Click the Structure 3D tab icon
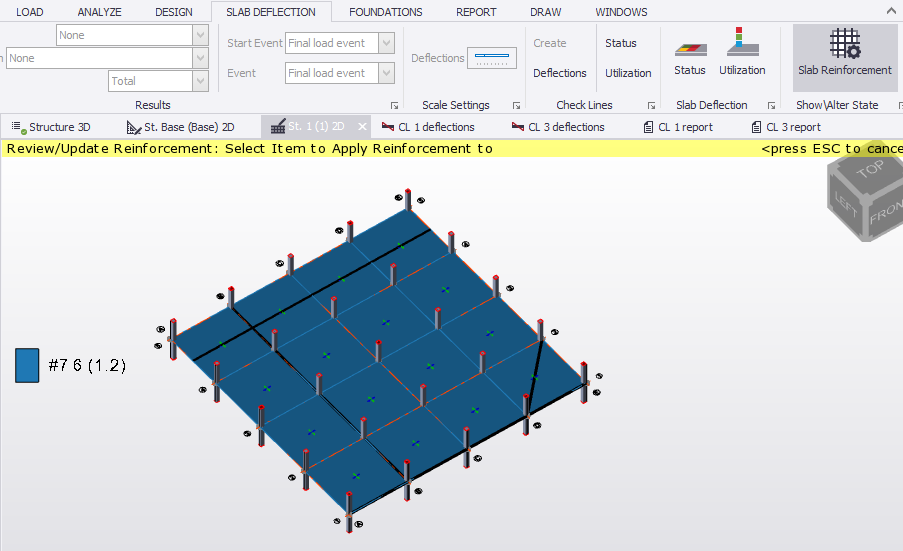 [x=19, y=127]
